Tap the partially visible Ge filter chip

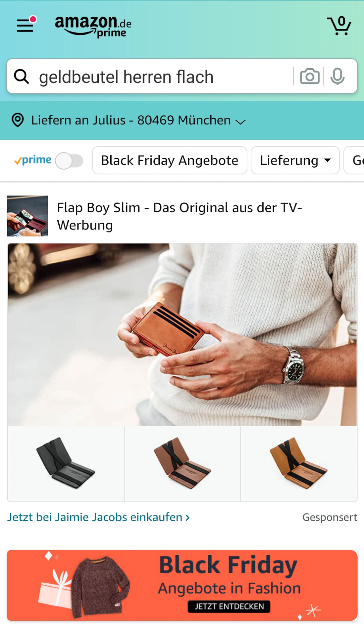(354, 160)
